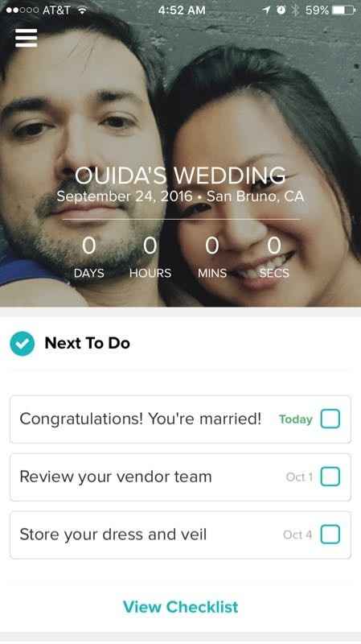Tap the battery icon in status bar
Image resolution: width=361 pixels, height=644 pixels.
(343, 10)
